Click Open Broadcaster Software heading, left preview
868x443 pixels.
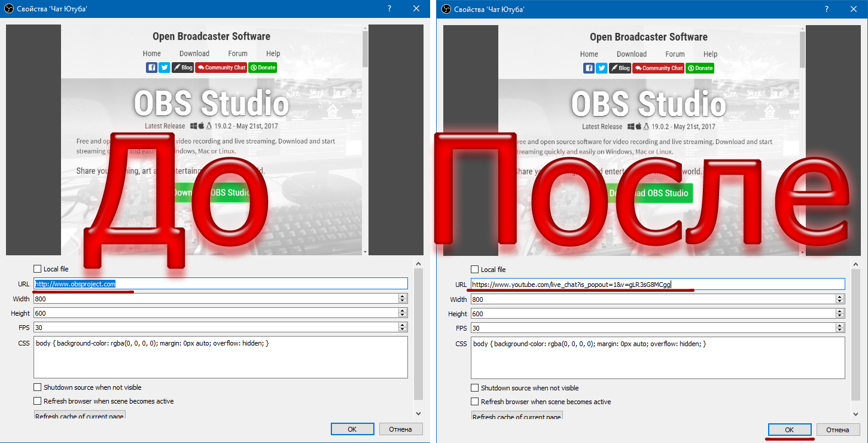211,36
